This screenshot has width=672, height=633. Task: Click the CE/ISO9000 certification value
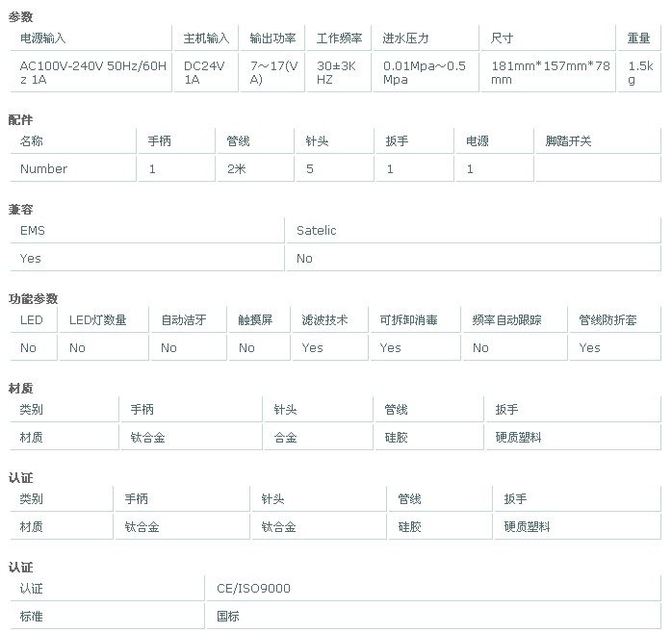pyautogui.click(x=253, y=588)
